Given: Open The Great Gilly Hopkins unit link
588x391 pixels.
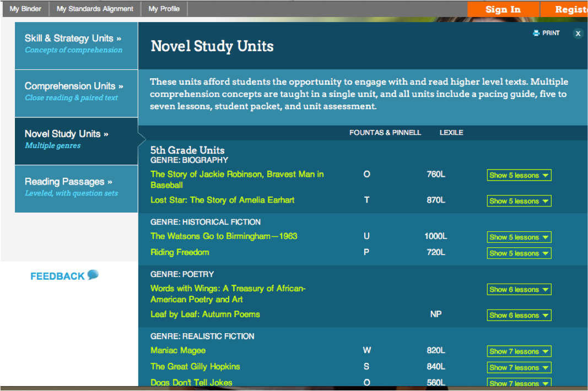Looking at the screenshot, I should point(195,366).
